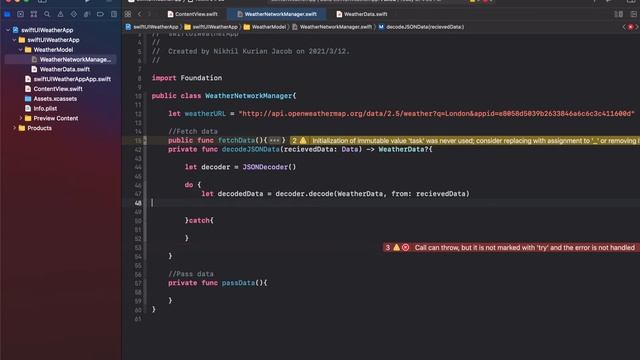
Task: Open the swiftUIWeatherApp folder jump bar segment
Action: coord(211,27)
